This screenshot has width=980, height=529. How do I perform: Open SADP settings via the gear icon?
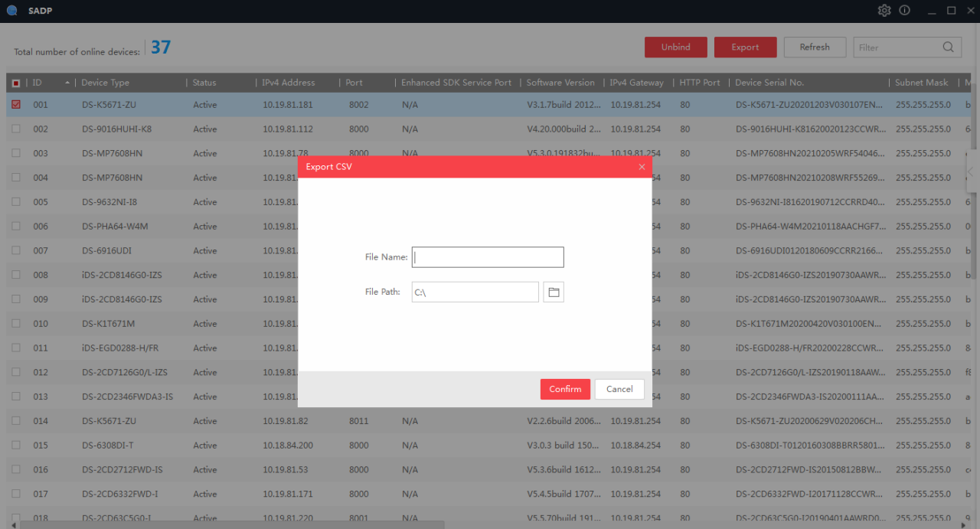pyautogui.click(x=884, y=10)
